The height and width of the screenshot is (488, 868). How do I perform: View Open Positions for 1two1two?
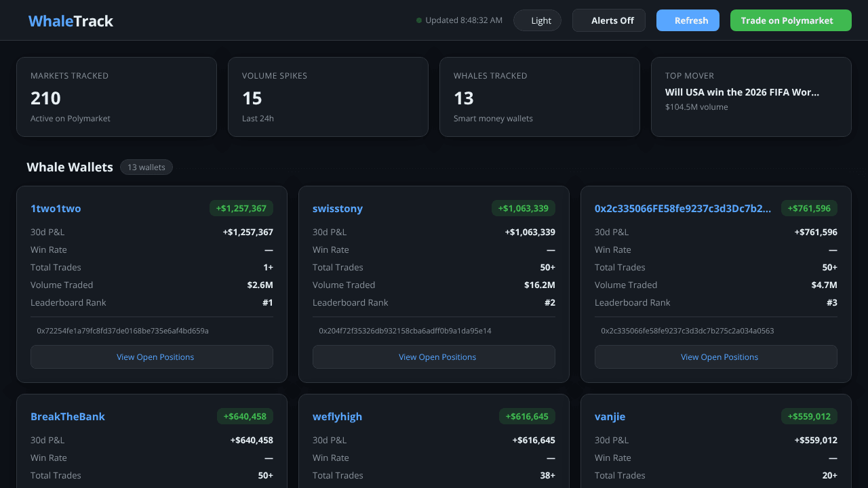152,357
